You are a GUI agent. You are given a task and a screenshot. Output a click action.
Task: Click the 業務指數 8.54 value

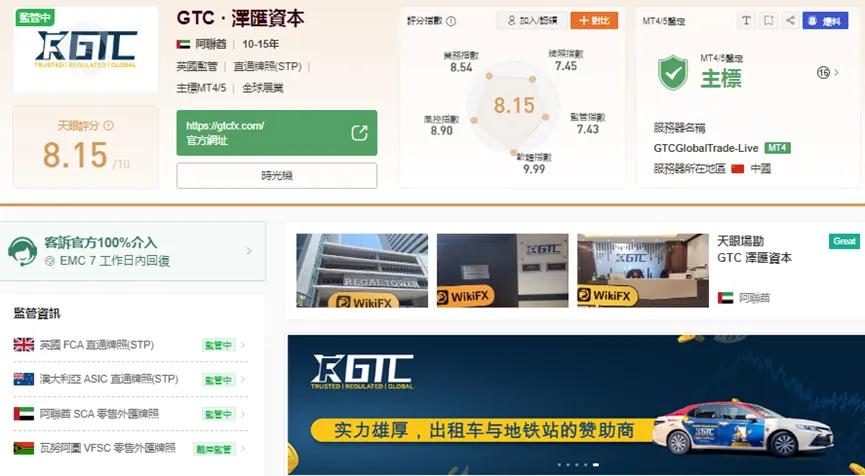pyautogui.click(x=461, y=68)
